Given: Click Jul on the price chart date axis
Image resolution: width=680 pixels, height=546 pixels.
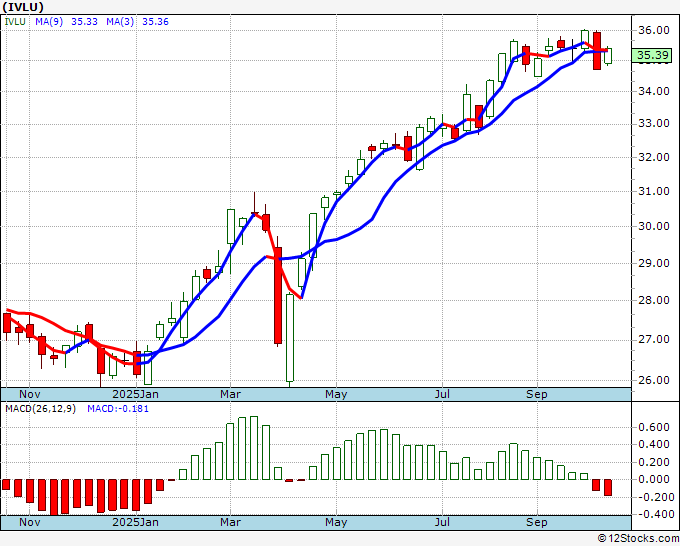Looking at the screenshot, I should click(442, 394).
